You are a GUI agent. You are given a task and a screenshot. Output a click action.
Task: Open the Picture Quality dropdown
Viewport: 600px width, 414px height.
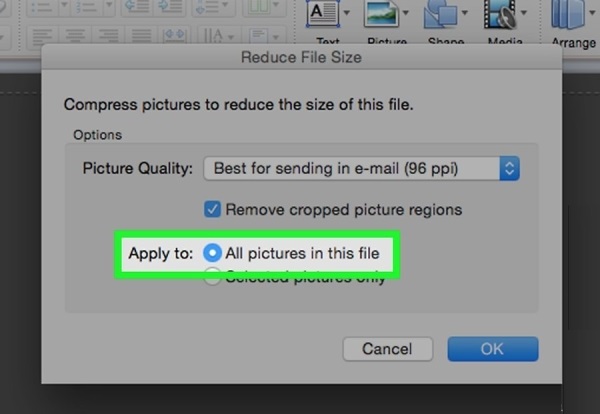tap(360, 168)
